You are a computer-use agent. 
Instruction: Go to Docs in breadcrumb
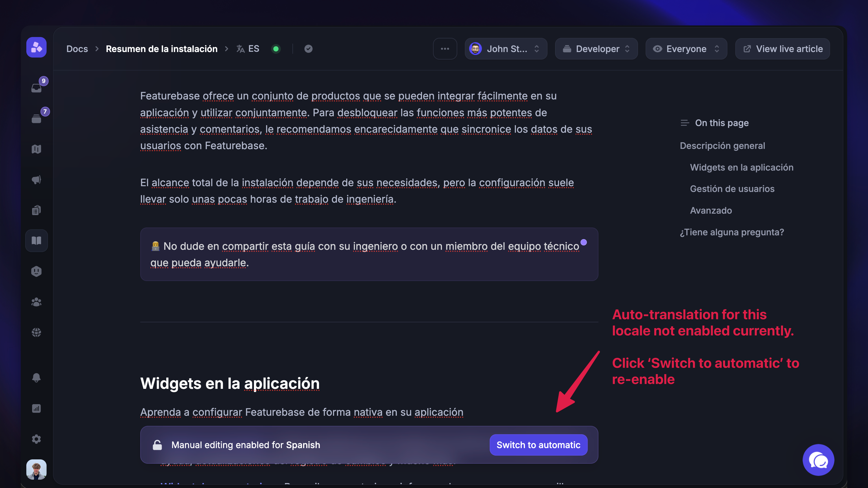[77, 49]
